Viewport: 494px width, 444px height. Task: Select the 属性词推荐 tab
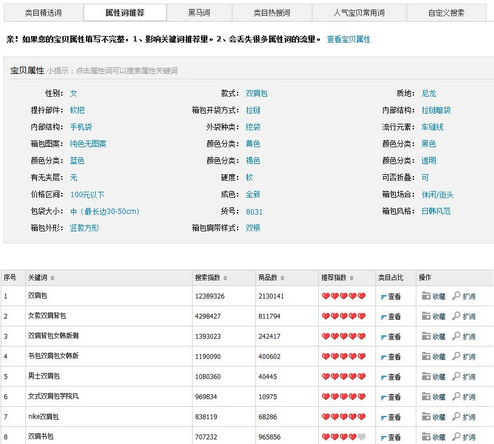click(125, 13)
